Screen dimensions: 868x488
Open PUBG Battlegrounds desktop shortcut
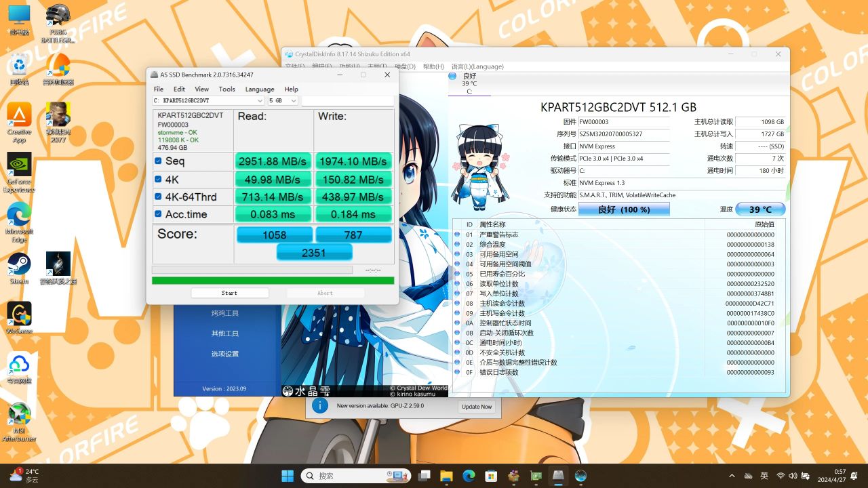point(58,23)
